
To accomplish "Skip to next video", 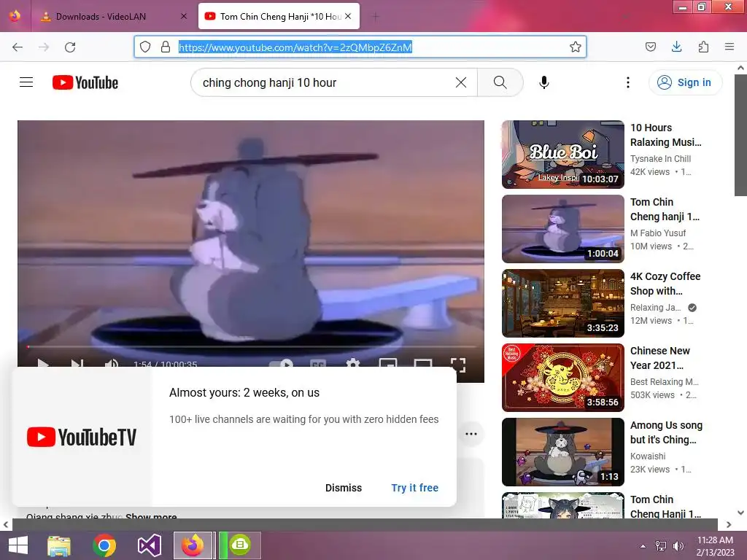I will pyautogui.click(x=77, y=365).
